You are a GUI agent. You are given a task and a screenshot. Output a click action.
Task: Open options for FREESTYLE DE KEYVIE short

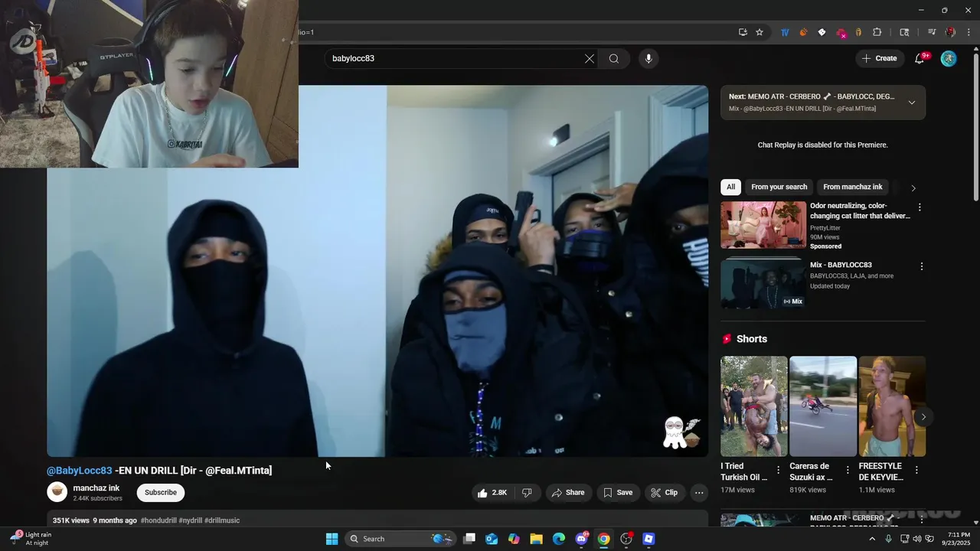(x=916, y=470)
